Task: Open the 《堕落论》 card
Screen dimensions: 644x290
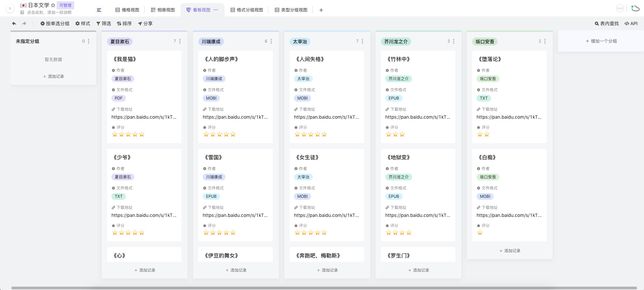Action: click(x=509, y=97)
